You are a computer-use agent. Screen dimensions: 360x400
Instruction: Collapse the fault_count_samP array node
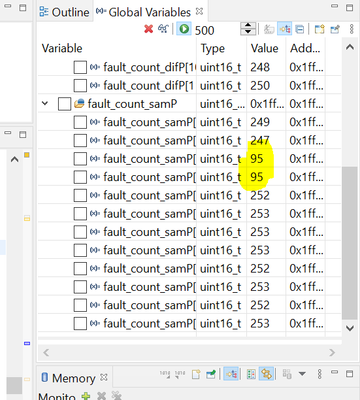point(45,104)
